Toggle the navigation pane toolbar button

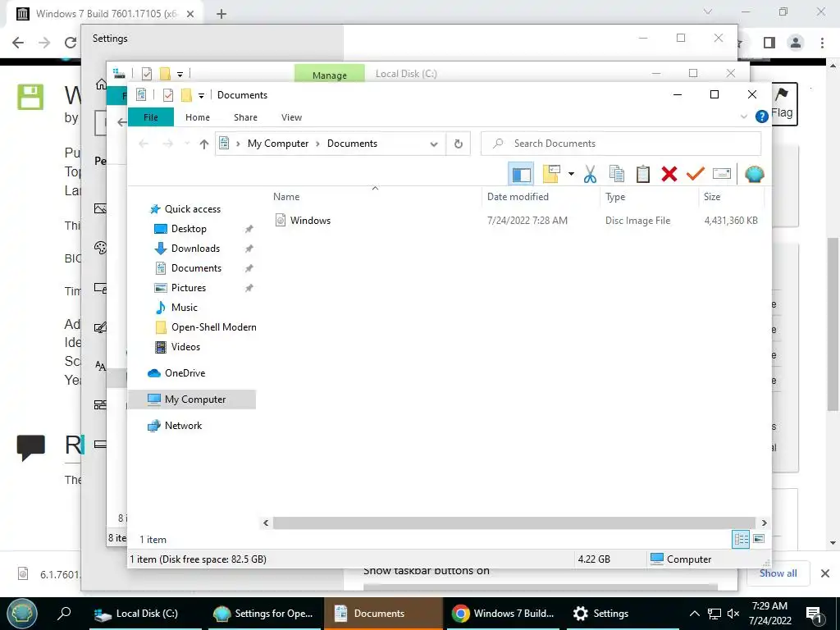pos(521,174)
